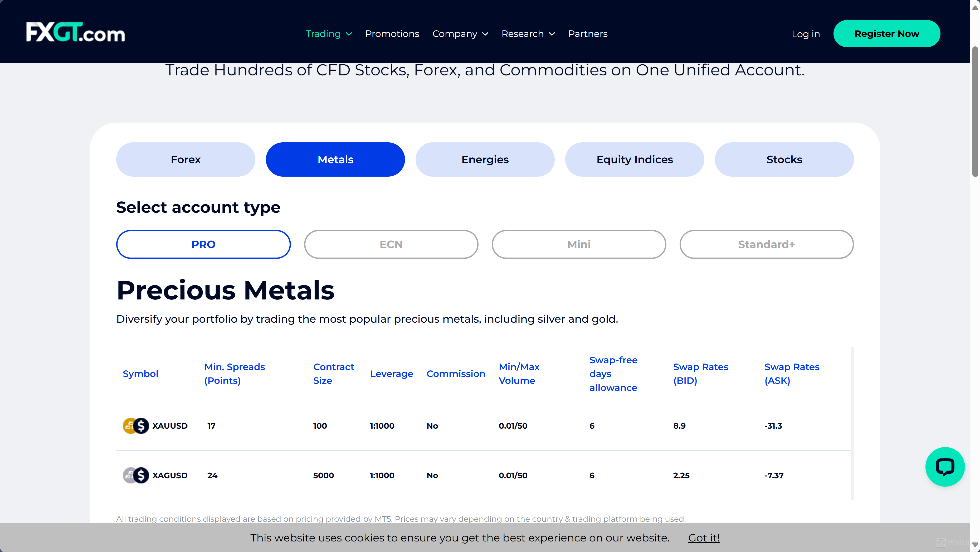The height and width of the screenshot is (552, 980).
Task: Expand the Trading dropdown
Action: pos(329,33)
